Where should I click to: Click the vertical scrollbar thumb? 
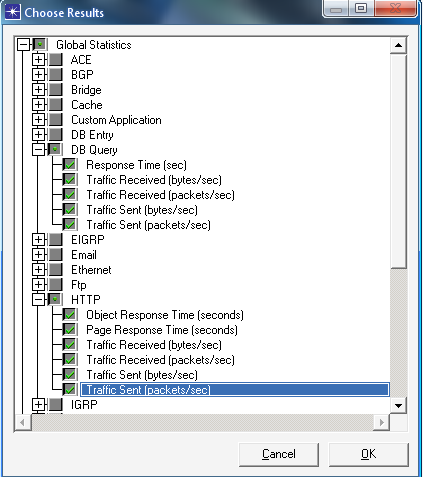click(x=398, y=161)
